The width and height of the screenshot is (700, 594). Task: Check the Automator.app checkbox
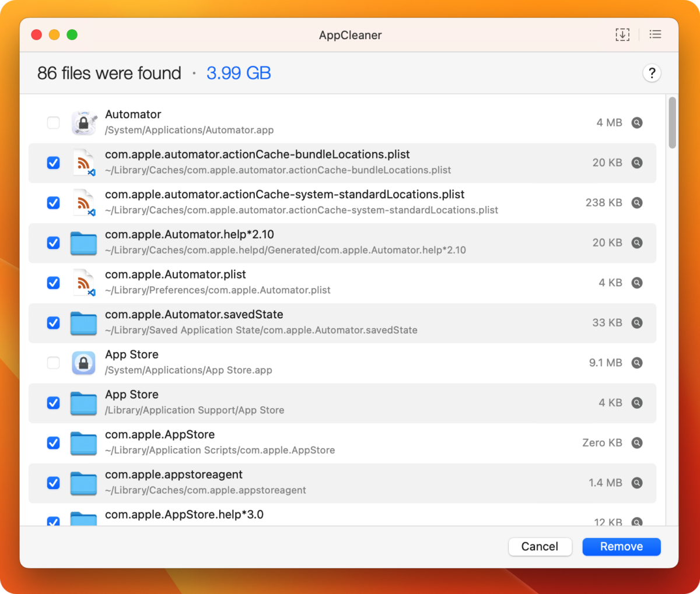click(53, 123)
